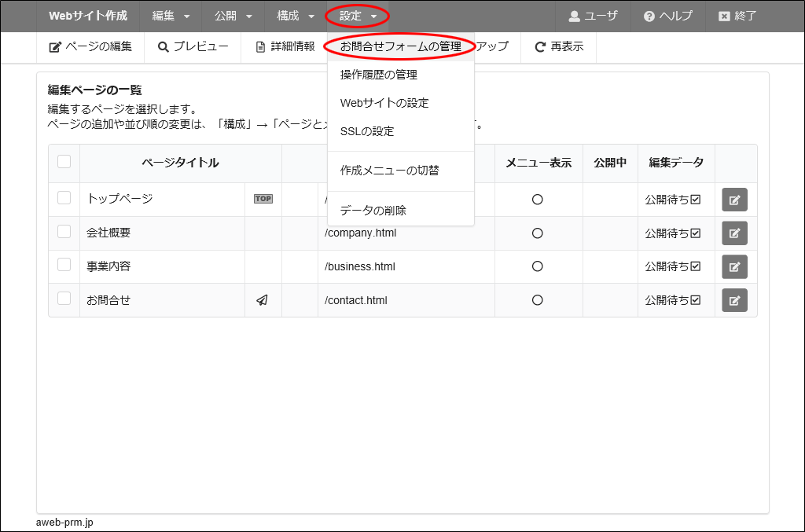Viewport: 805px width, 532px height.
Task: Expand the 公開 dropdown menu
Action: [233, 16]
